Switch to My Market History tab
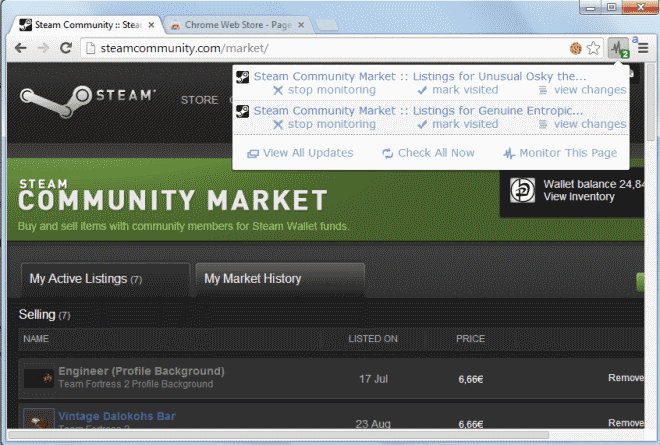The width and height of the screenshot is (660, 445). coord(280,279)
